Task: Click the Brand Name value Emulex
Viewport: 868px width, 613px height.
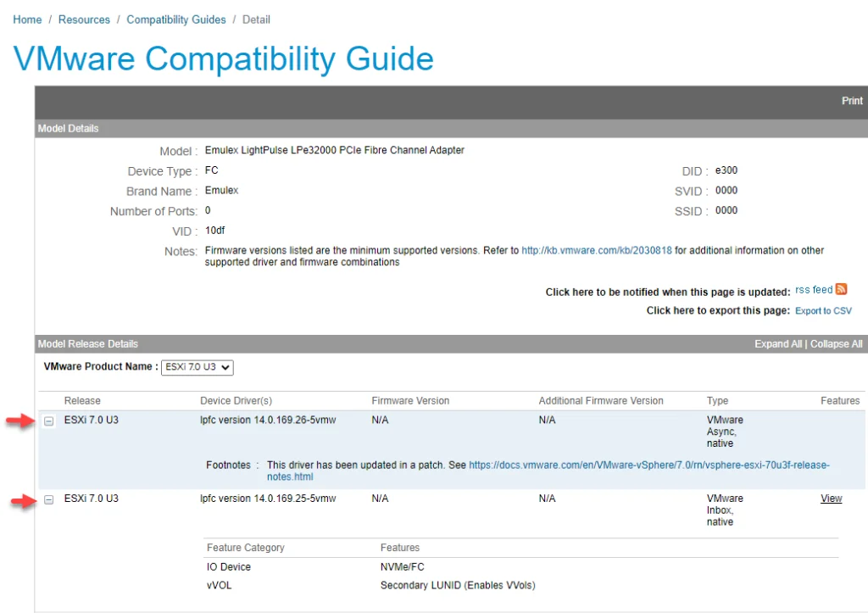Action: [221, 191]
